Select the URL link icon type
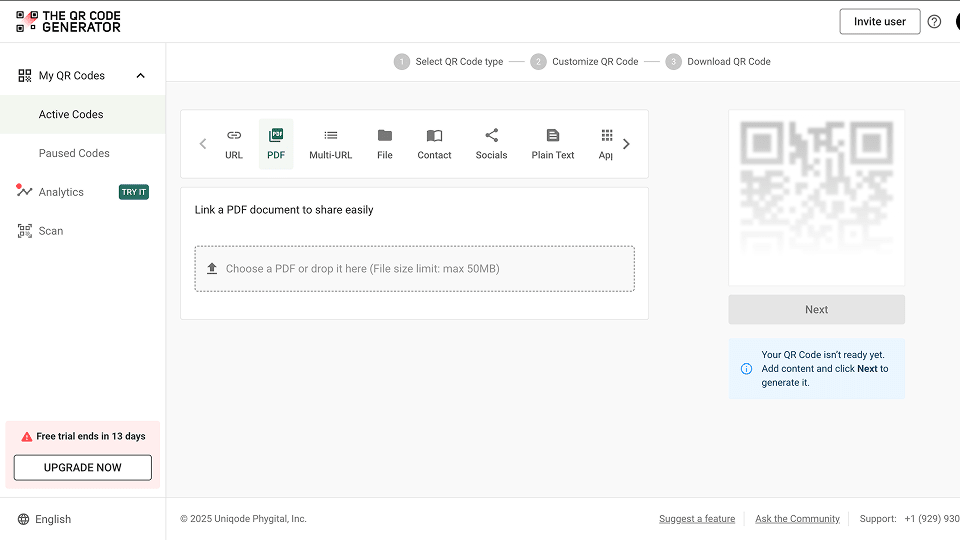Viewport: 960px width, 540px height. tap(234, 135)
